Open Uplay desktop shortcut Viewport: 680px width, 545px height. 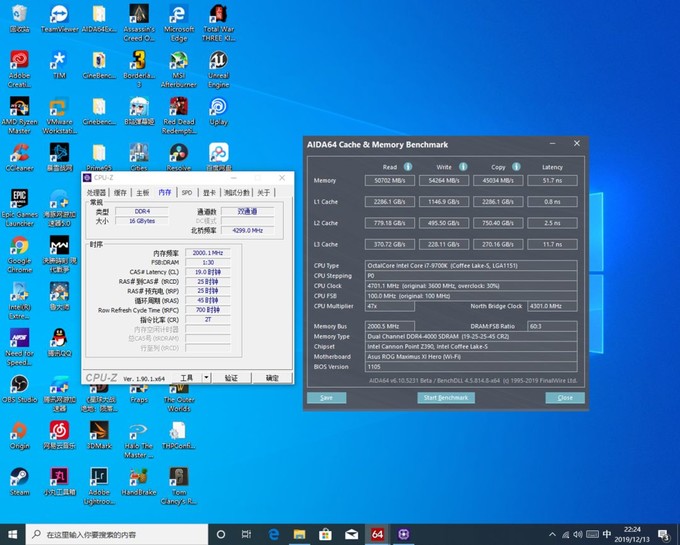click(219, 111)
